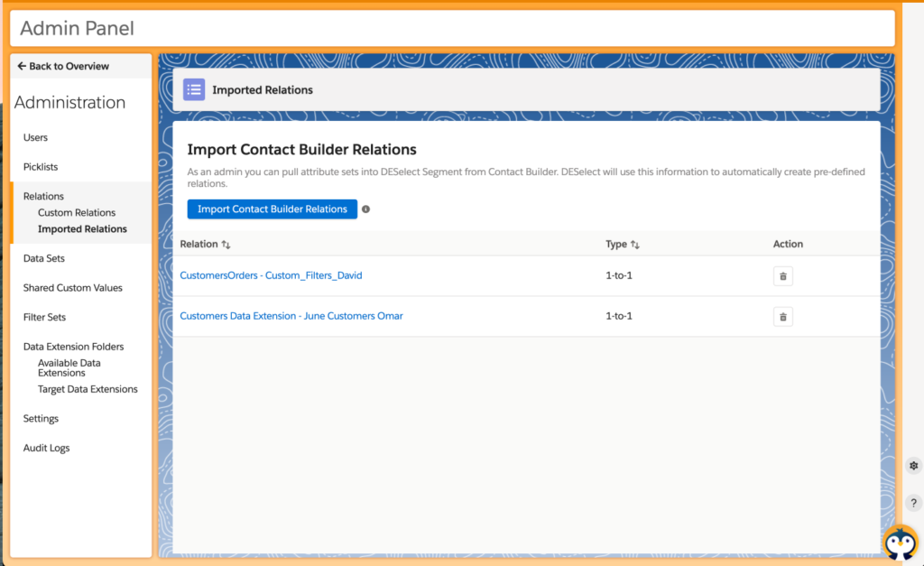The height and width of the screenshot is (566, 924).
Task: Open Custom Relations submenu item
Action: [x=77, y=213]
